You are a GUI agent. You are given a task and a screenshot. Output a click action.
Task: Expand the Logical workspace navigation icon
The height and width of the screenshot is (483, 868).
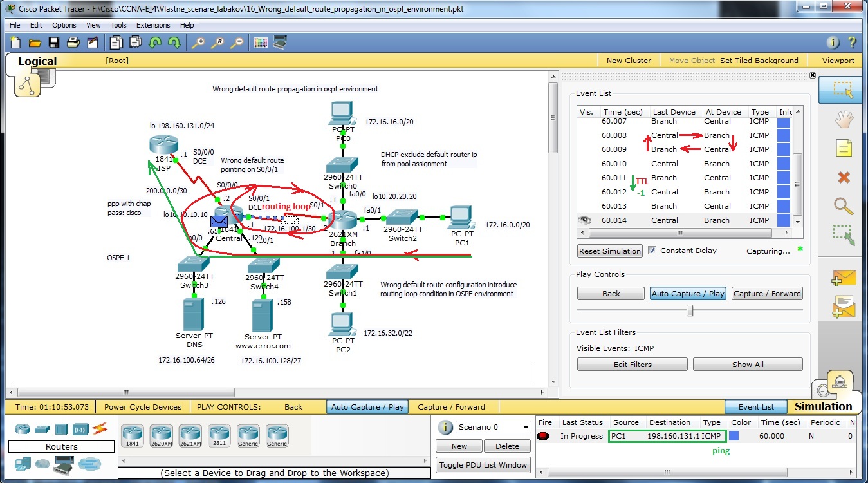28,84
